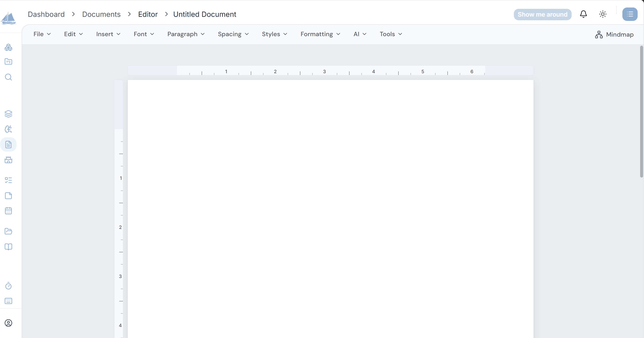Expand the Spacing dropdown menu
The image size is (644, 338).
point(233,34)
